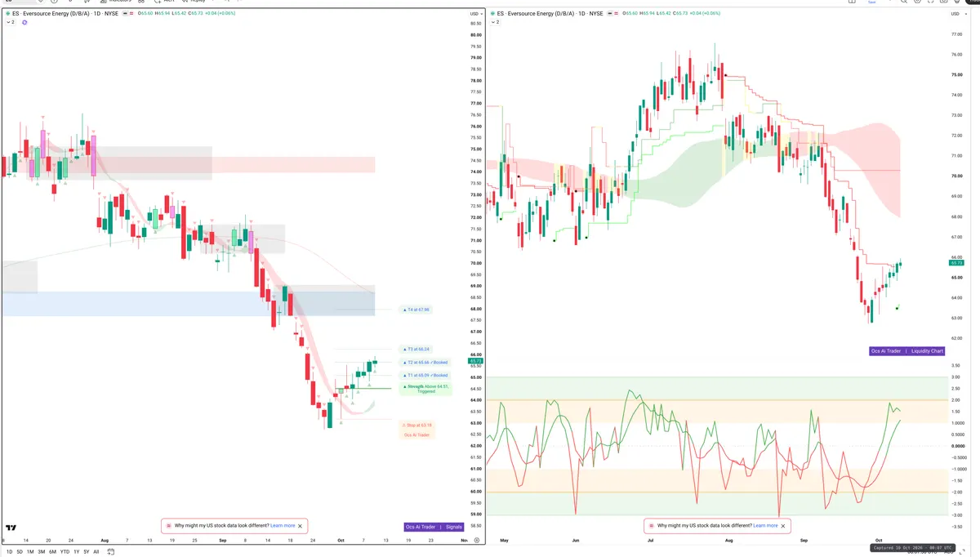
Task: Click the 3.00 value on oscillator axis
Action: click(956, 377)
